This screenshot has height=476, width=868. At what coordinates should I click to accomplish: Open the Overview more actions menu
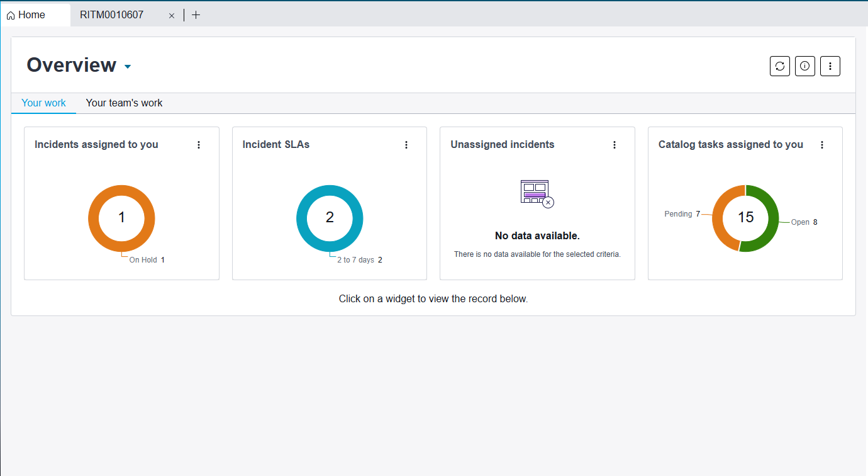(x=830, y=66)
